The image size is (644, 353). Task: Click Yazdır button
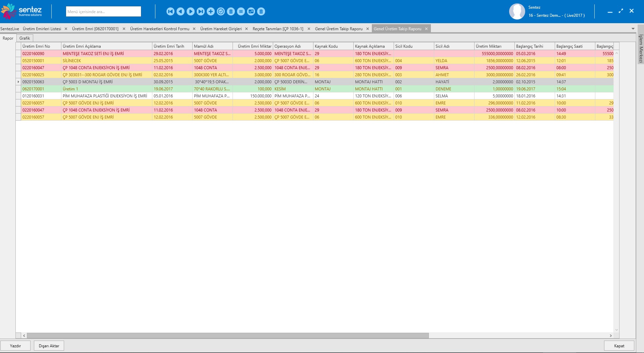(x=15, y=346)
